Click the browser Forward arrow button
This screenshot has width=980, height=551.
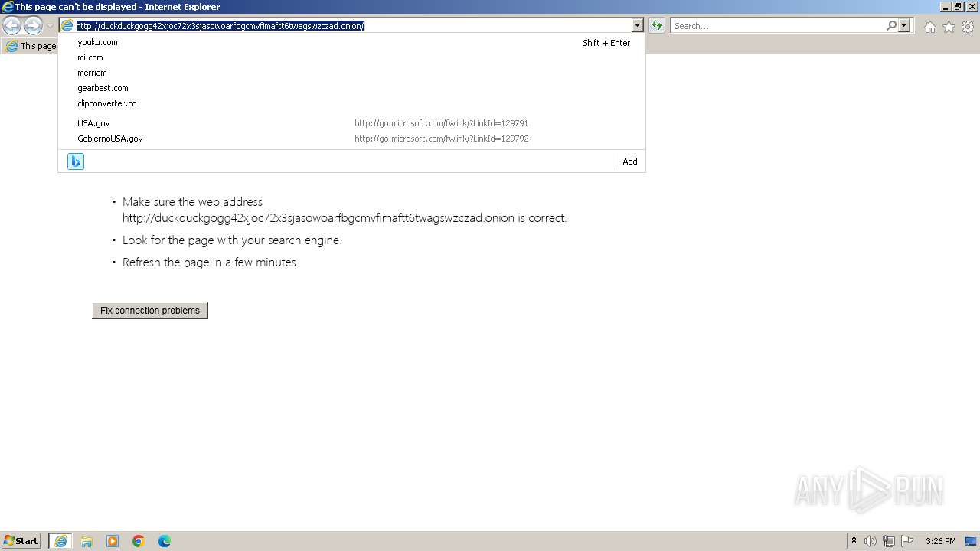[33, 26]
